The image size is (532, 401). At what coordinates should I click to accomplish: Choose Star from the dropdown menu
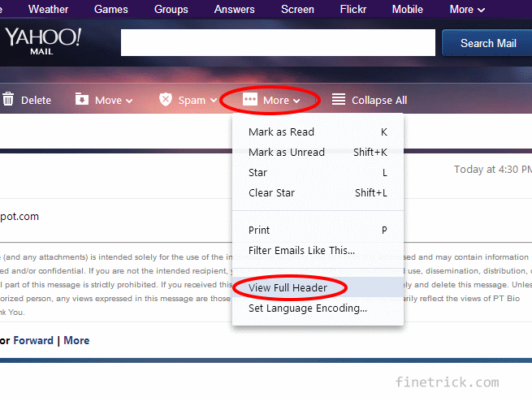[318, 173]
